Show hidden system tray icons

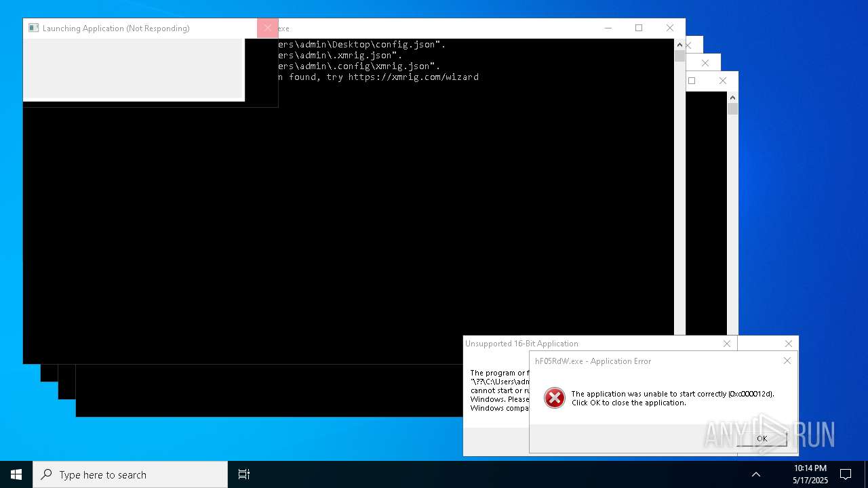[756, 474]
